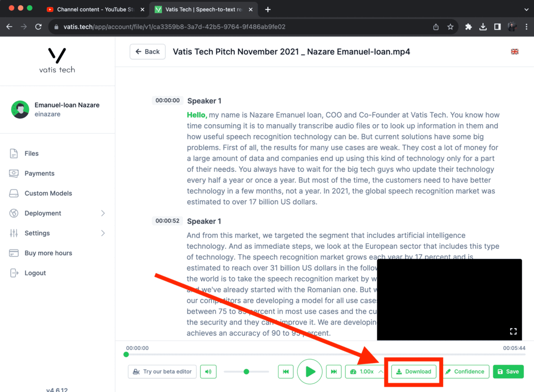Click the second Speaker 1 label
The height and width of the screenshot is (392, 534).
[204, 221]
